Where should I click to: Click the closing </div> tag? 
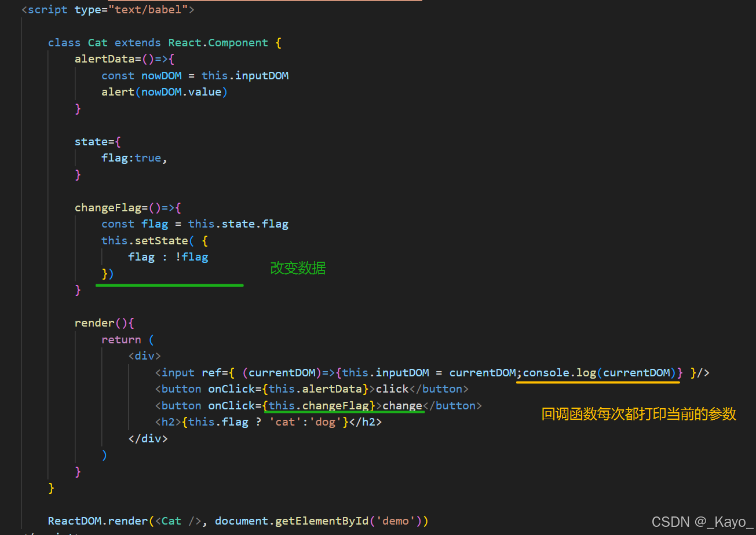(x=148, y=439)
